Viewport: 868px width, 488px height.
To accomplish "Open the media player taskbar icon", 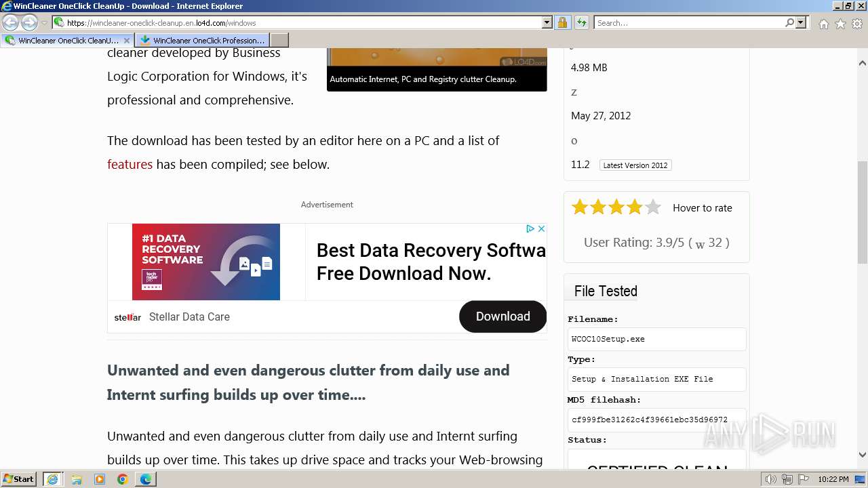I will [x=100, y=479].
